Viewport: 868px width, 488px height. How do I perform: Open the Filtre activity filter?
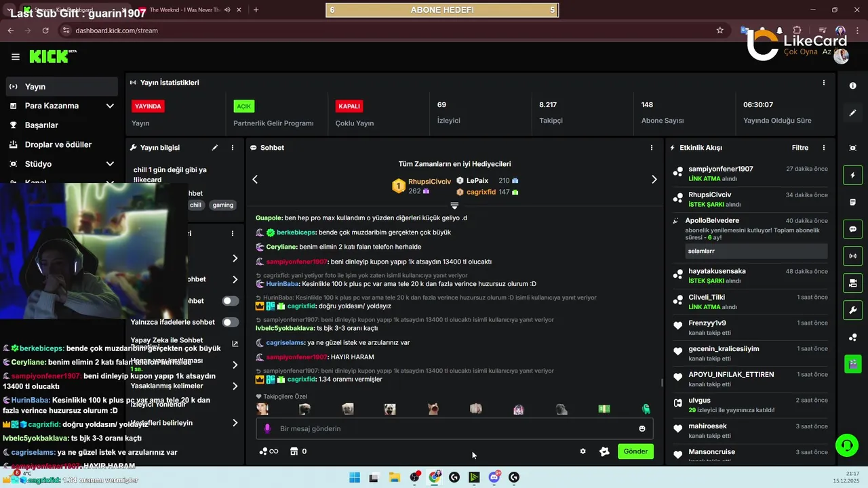[x=800, y=147]
